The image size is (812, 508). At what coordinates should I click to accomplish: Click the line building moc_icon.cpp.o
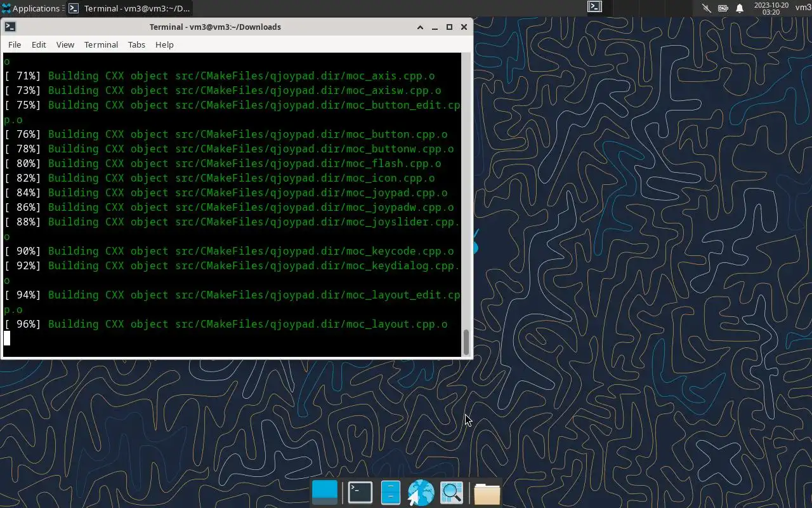pos(219,178)
